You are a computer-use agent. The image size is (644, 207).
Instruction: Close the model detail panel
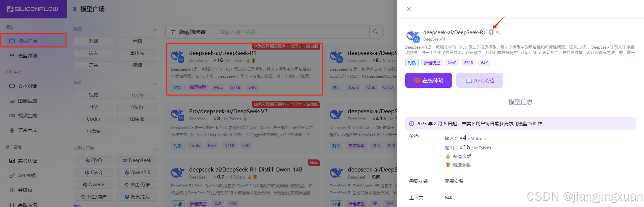tap(409, 9)
